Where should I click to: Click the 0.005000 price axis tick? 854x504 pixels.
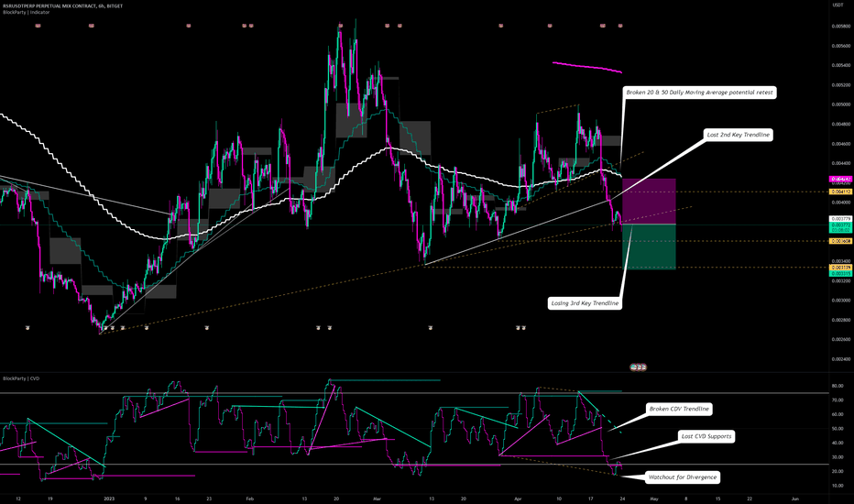840,104
